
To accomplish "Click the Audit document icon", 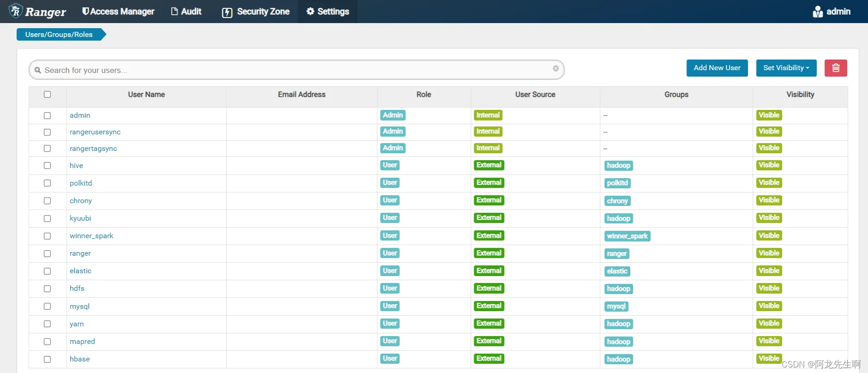I will tap(175, 12).
